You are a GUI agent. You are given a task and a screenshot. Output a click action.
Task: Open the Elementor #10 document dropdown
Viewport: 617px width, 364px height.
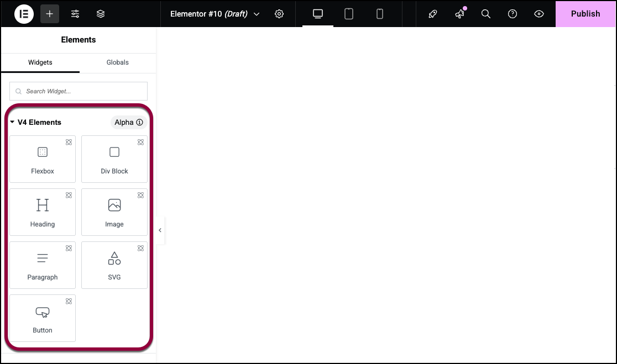pos(215,14)
